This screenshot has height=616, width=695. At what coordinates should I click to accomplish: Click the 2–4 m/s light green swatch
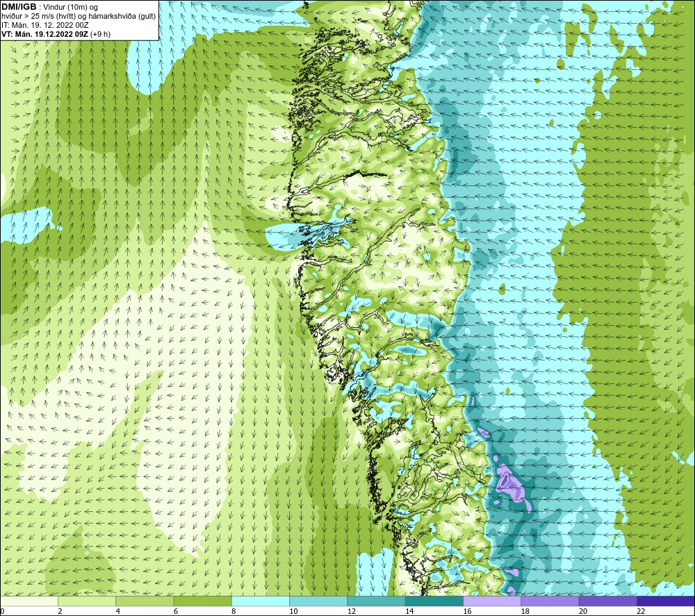coord(87,601)
